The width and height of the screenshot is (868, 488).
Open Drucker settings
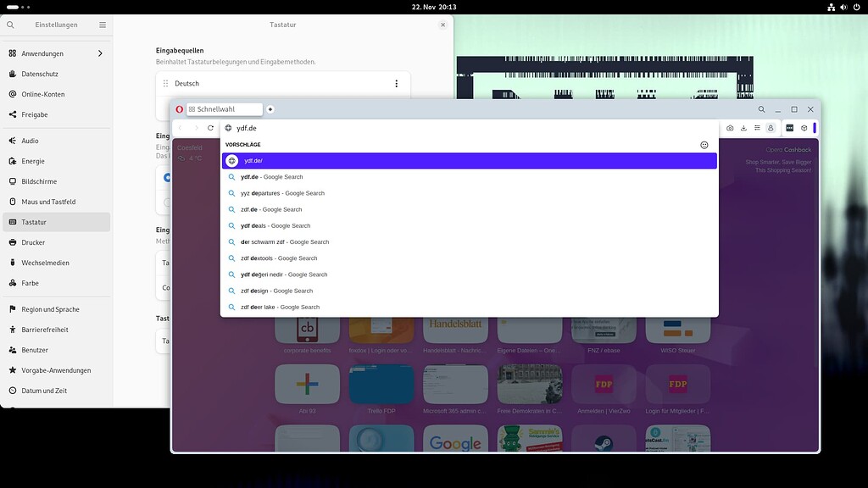[57, 242]
